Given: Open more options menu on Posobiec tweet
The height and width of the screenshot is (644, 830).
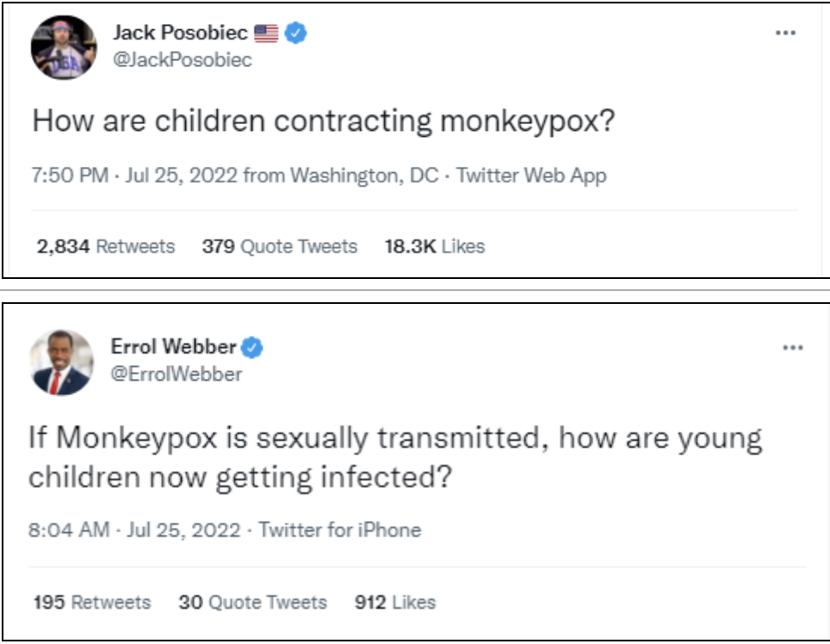Looking at the screenshot, I should 785,33.
